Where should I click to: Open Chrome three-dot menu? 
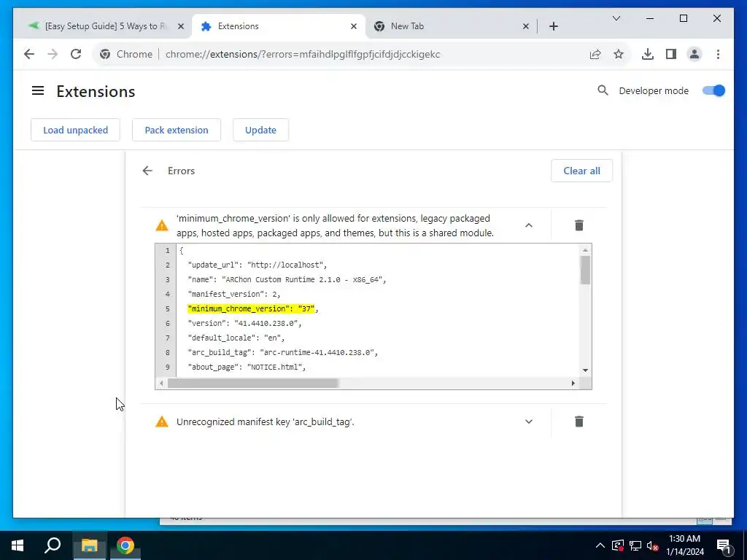(718, 54)
